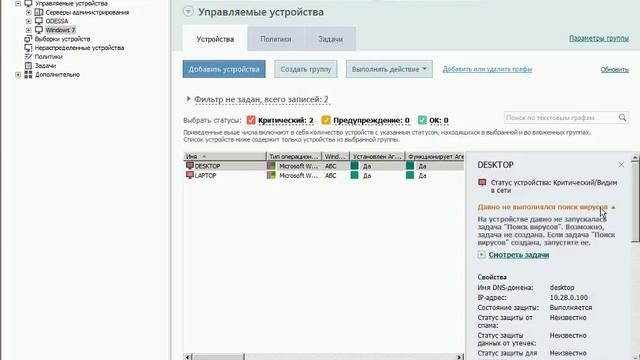The image size is (640, 360).
Task: Click the Создать группу button
Action: (306, 69)
